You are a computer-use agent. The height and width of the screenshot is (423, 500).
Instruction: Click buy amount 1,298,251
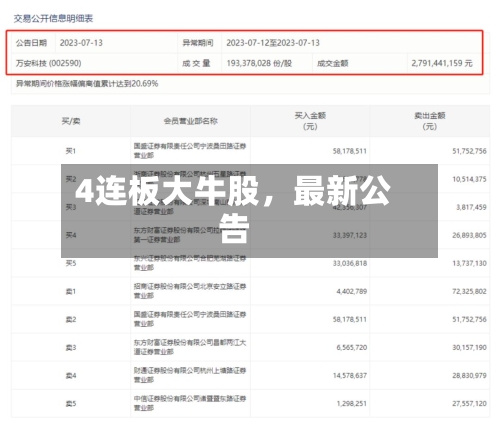pos(352,404)
